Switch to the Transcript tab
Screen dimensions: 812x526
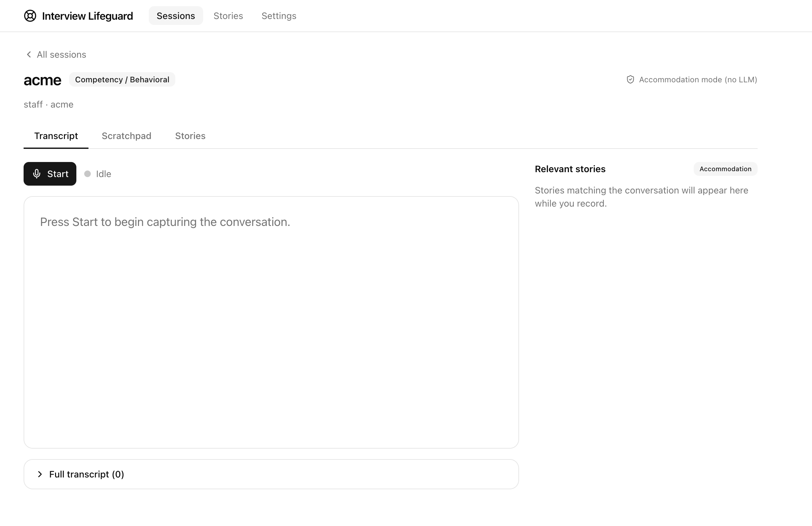56,136
